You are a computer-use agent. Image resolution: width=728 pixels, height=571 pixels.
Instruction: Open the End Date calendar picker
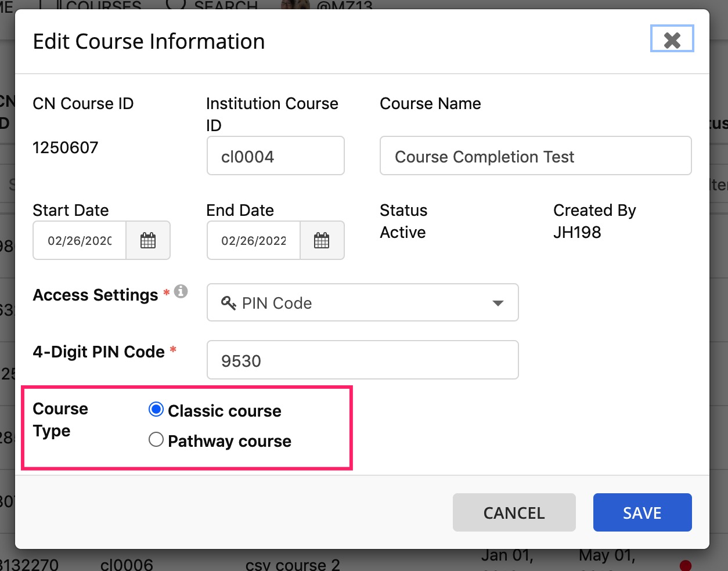[322, 240]
